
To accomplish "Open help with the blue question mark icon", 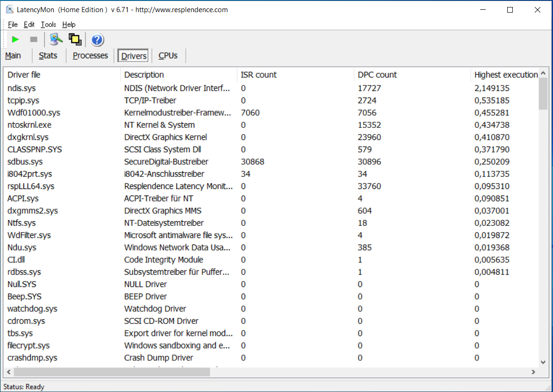I will [x=97, y=40].
